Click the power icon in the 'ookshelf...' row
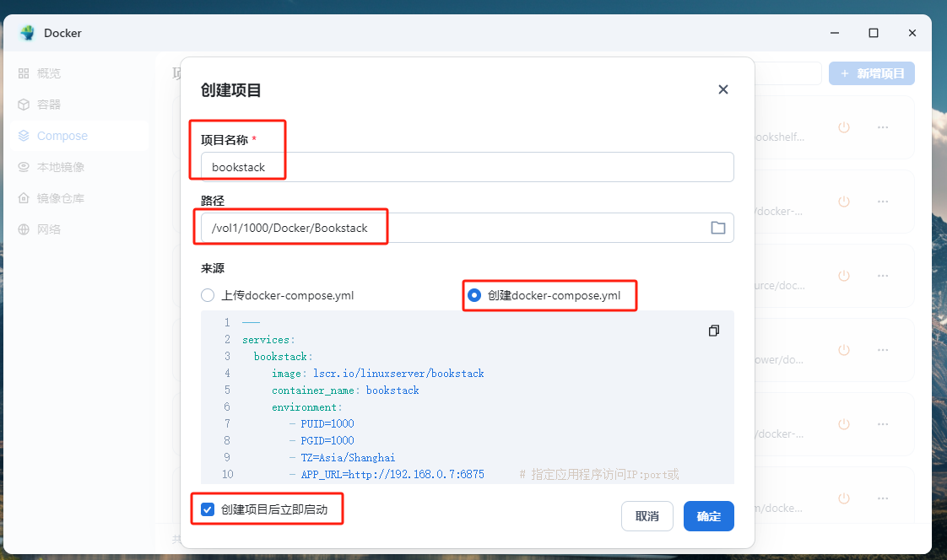The width and height of the screenshot is (947, 560). point(844,127)
